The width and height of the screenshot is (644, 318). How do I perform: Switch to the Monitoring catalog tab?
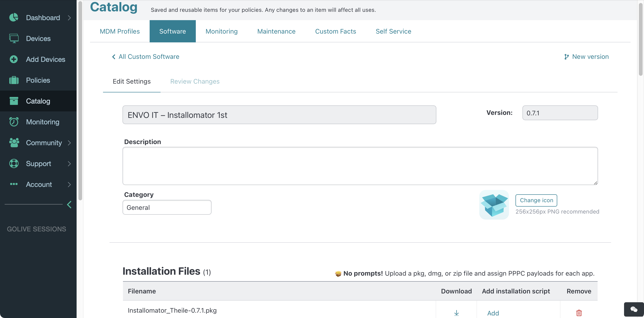[x=221, y=31]
